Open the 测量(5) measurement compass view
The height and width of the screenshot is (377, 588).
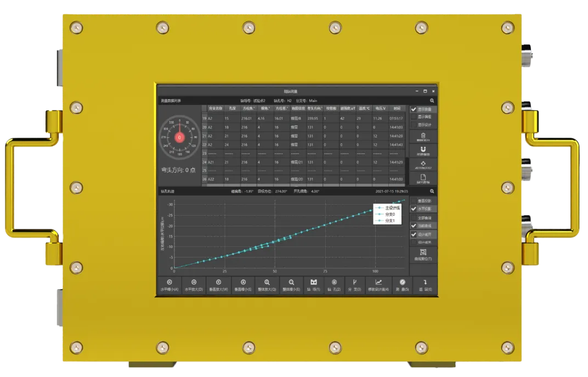pyautogui.click(x=403, y=285)
